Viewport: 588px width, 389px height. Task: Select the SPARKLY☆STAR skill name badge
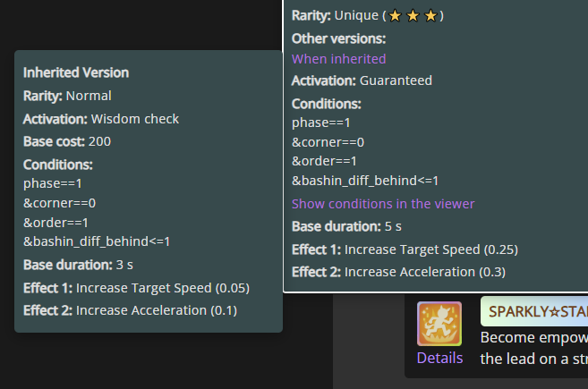point(534,311)
